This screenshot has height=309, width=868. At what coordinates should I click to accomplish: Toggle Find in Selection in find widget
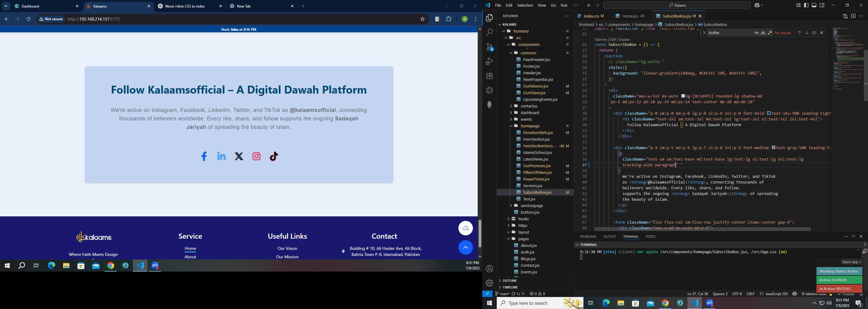[814, 33]
